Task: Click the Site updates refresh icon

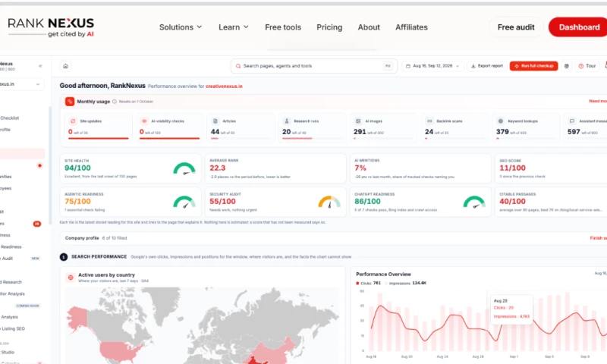Action: coord(73,121)
